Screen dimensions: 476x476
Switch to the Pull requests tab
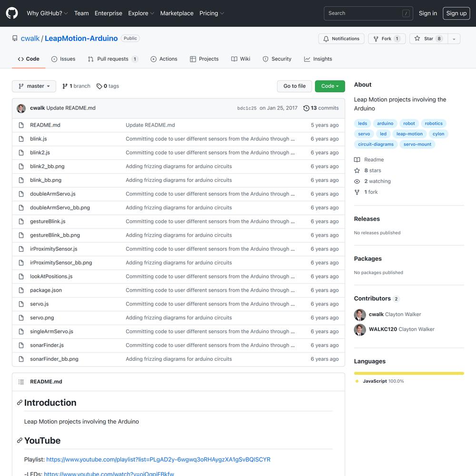point(113,59)
